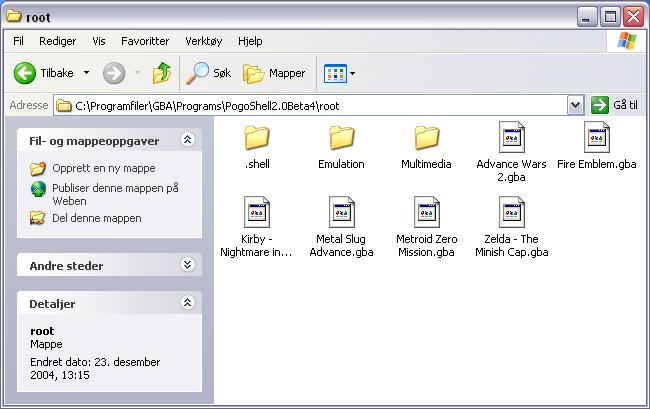The height and width of the screenshot is (409, 650).
Task: Click the web publish globe icon
Action: [38, 189]
